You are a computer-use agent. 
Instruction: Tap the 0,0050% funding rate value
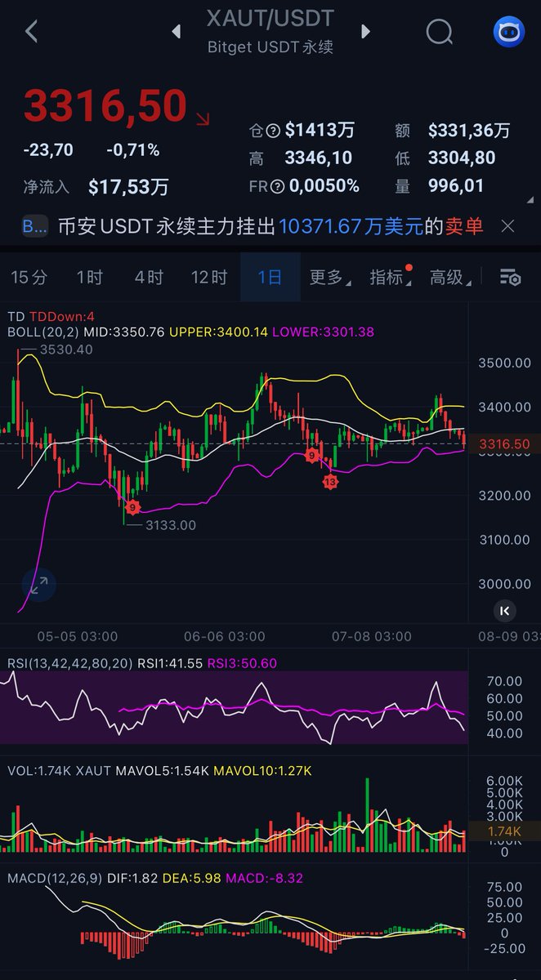[324, 186]
